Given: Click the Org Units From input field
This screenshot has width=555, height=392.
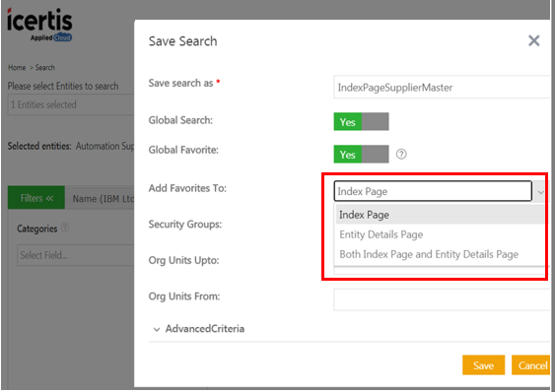Looking at the screenshot, I should (x=442, y=300).
